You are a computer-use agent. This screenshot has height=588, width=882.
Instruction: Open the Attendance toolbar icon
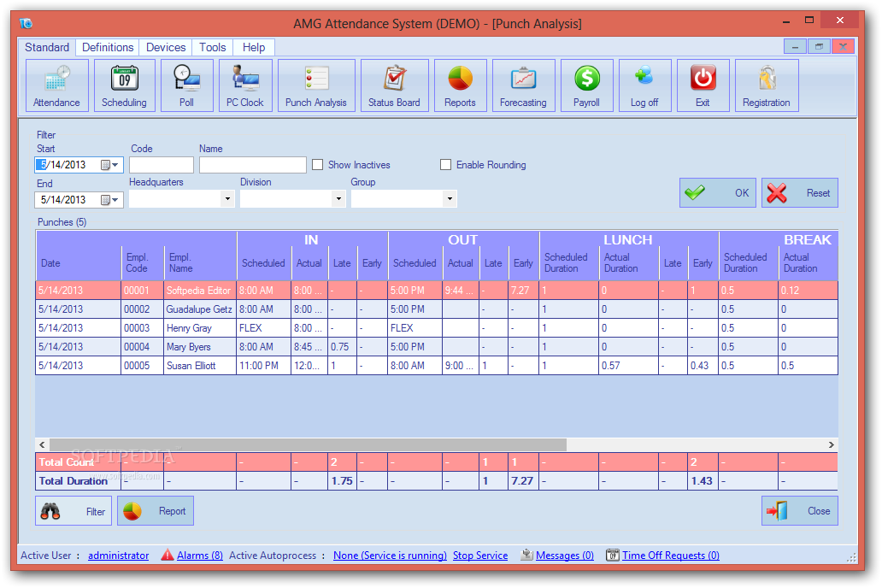(56, 85)
